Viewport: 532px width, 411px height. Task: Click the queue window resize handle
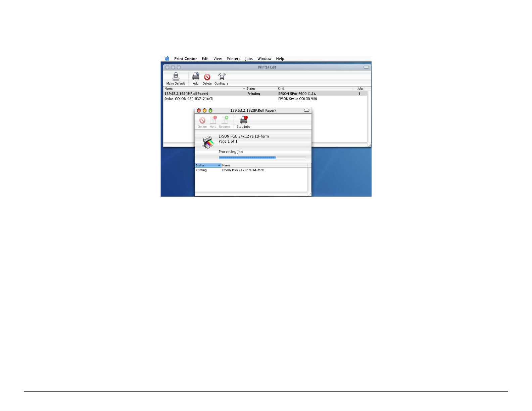click(309, 194)
